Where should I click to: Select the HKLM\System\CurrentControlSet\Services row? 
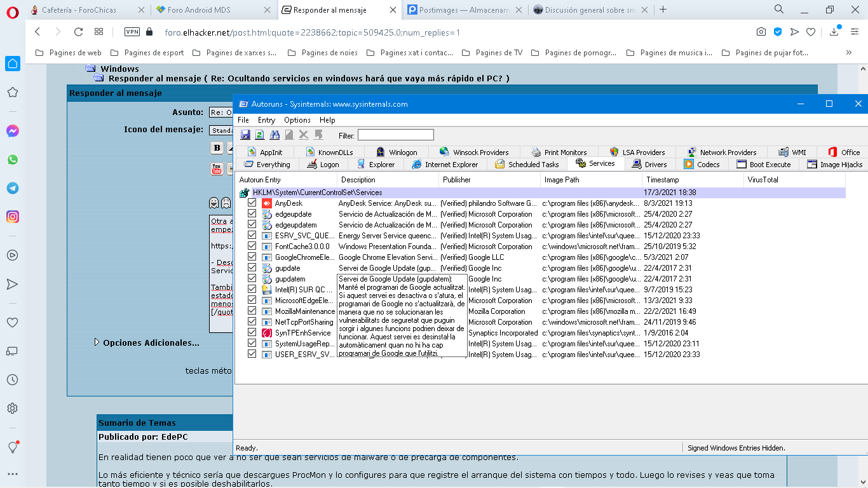tap(541, 193)
